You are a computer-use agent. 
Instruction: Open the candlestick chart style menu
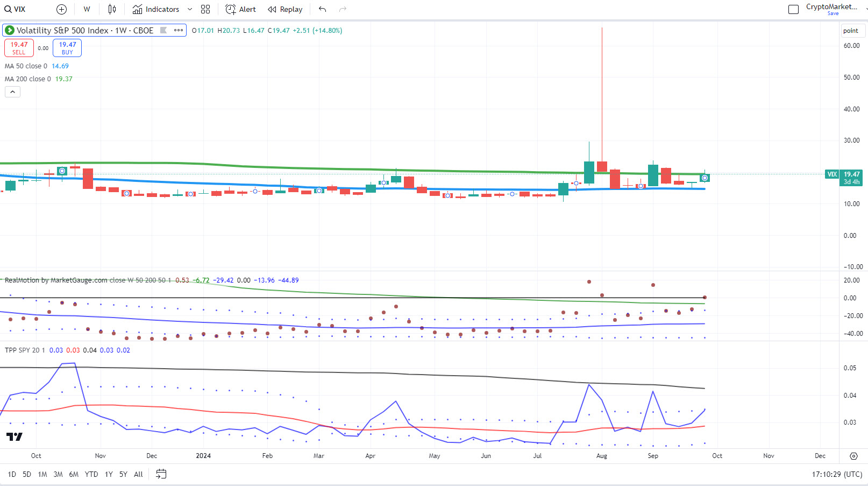pyautogui.click(x=112, y=9)
